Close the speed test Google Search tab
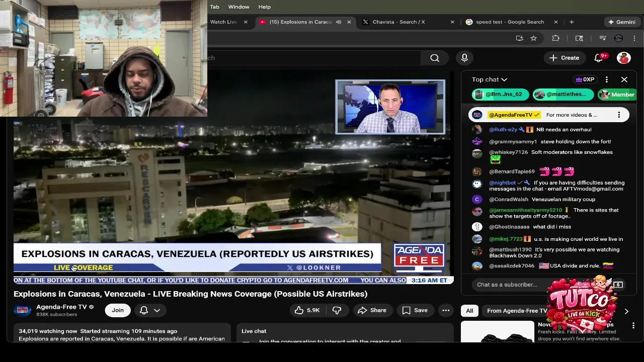This screenshot has height=362, width=644. [556, 22]
